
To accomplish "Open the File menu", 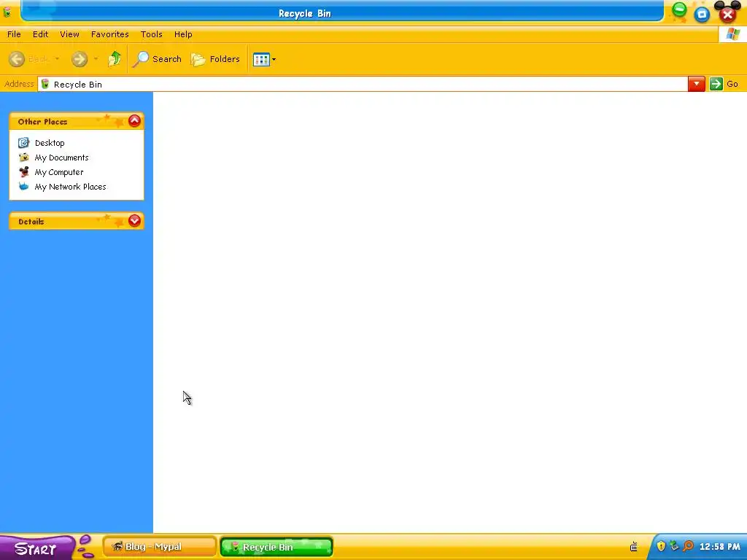I will 14,34.
